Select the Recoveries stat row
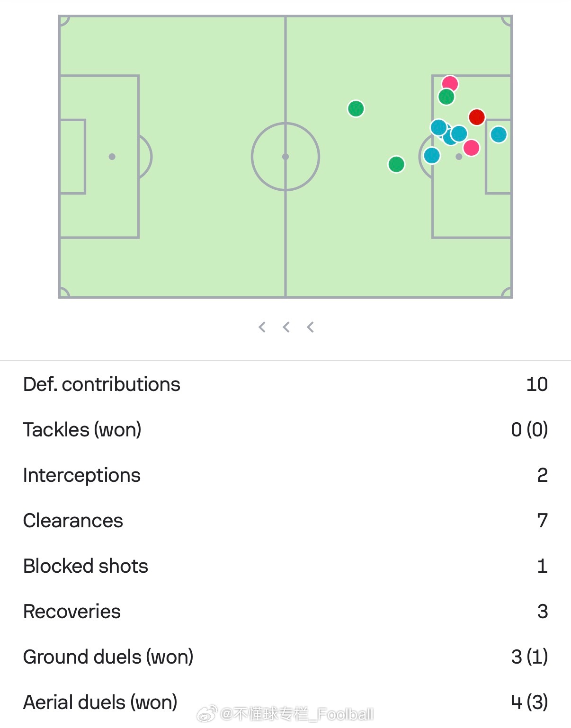571x728 pixels. click(285, 612)
